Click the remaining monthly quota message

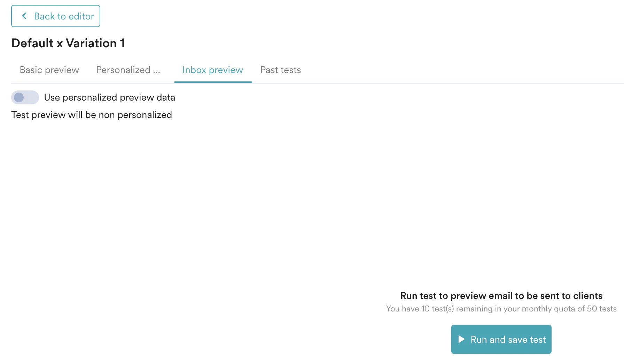pyautogui.click(x=501, y=309)
